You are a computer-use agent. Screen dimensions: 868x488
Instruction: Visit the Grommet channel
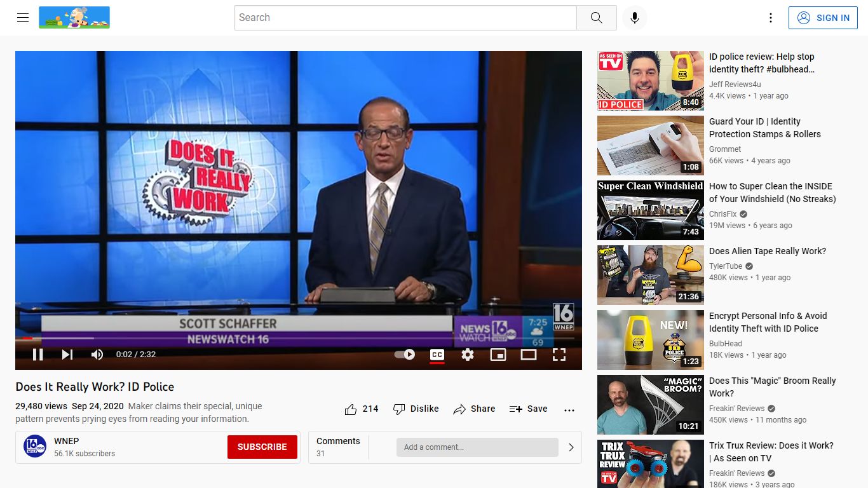[x=725, y=149]
